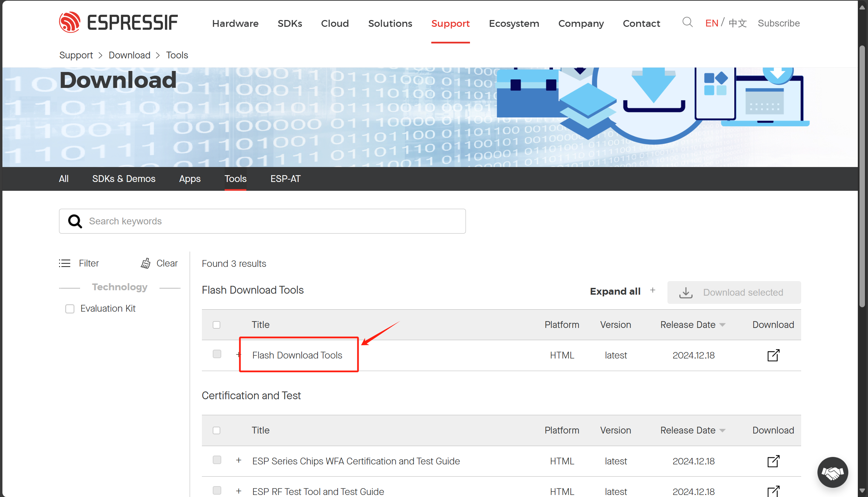This screenshot has width=868, height=497.
Task: Check select-all box in Flash Download Tools table
Action: (x=216, y=325)
